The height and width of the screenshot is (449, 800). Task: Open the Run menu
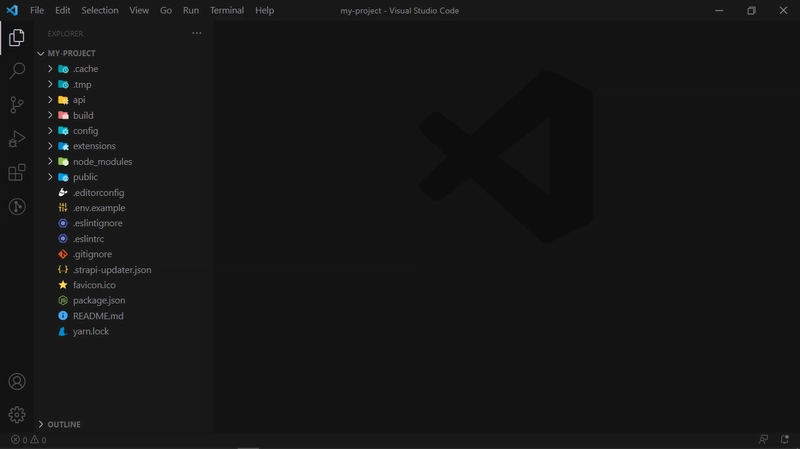(x=191, y=10)
